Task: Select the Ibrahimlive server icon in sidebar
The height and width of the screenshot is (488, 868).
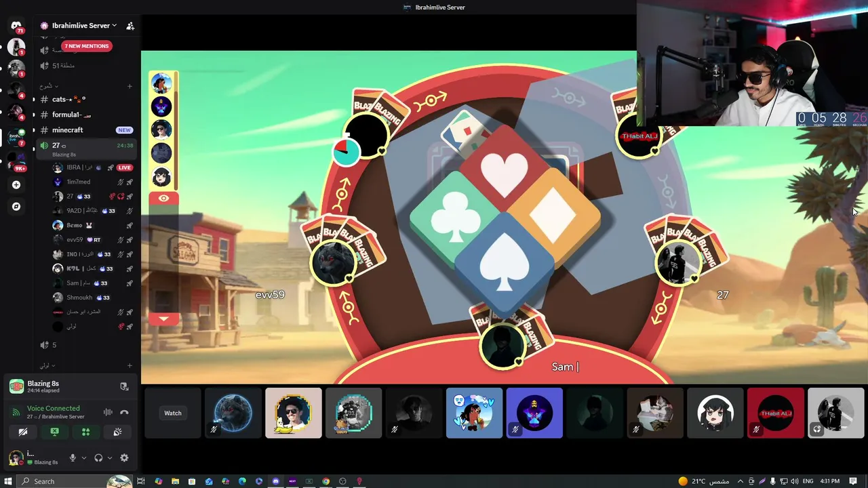Action: [16, 138]
